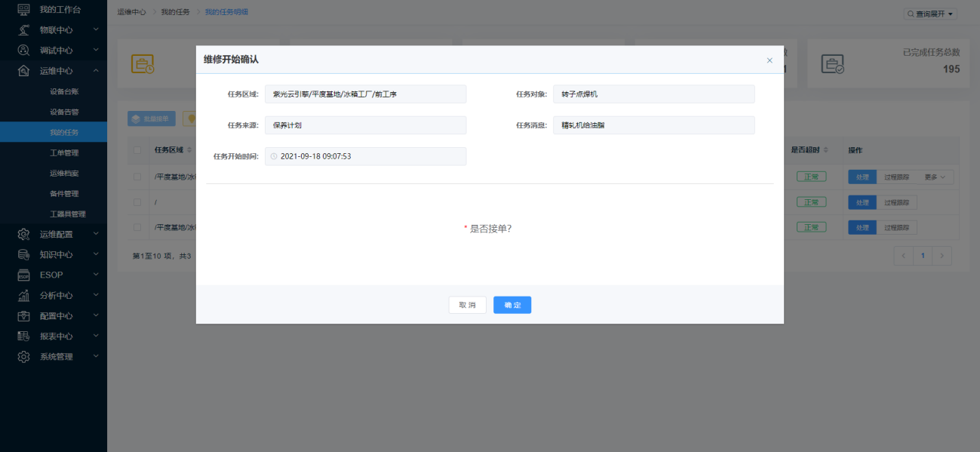Click the 报表中心 sidebar icon

(x=23, y=336)
